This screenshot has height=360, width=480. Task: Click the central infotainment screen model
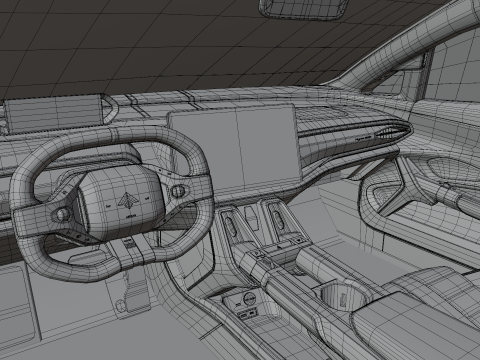pyautogui.click(x=235, y=149)
